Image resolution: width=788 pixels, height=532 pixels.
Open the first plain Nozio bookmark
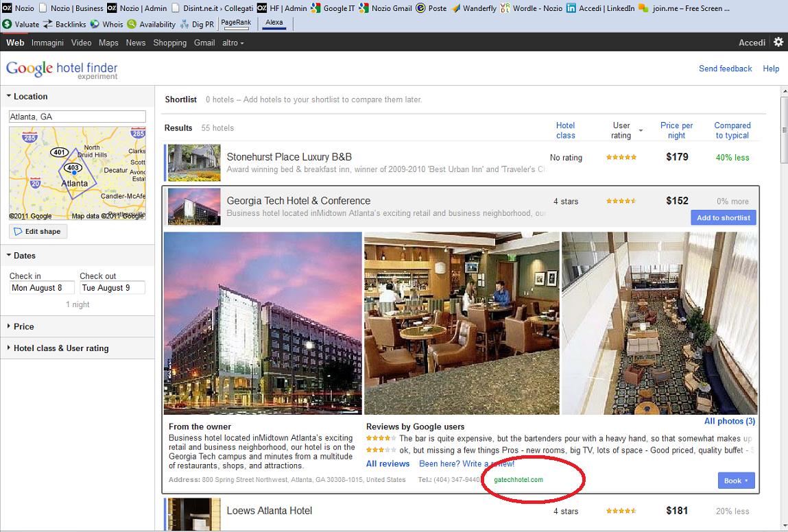[18, 8]
